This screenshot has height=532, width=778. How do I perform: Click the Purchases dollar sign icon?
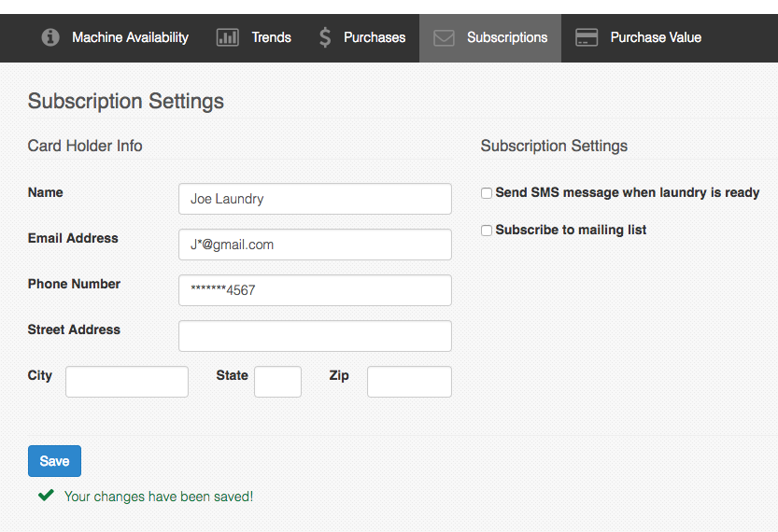325,38
